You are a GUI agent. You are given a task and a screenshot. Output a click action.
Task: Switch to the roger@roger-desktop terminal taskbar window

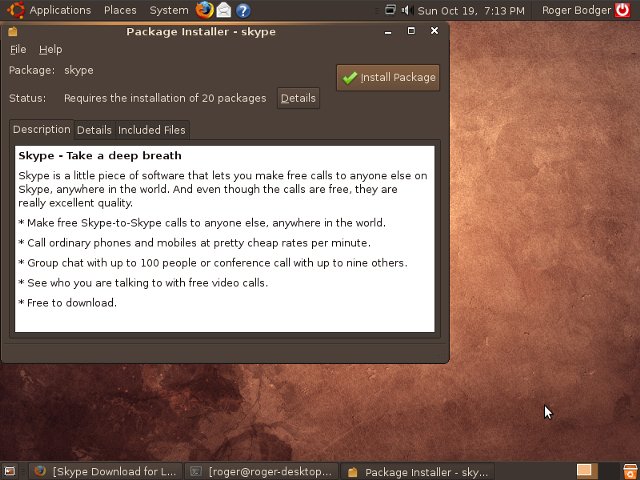(x=261, y=471)
